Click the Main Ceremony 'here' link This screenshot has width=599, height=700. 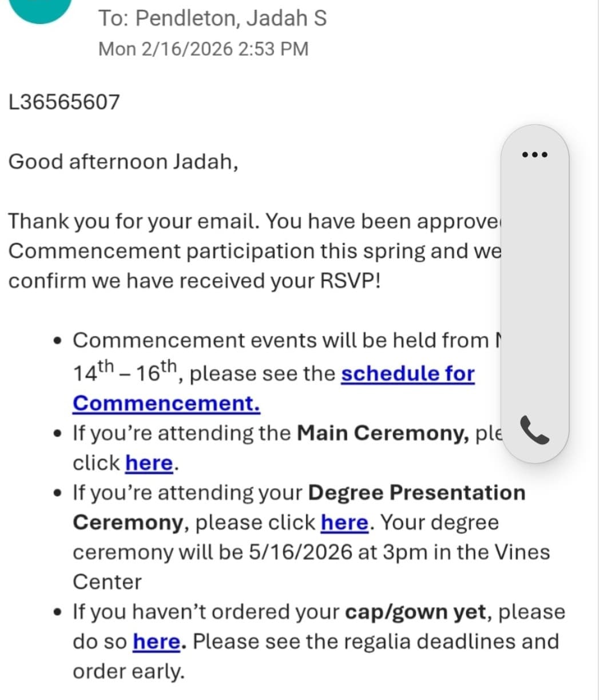coord(149,462)
